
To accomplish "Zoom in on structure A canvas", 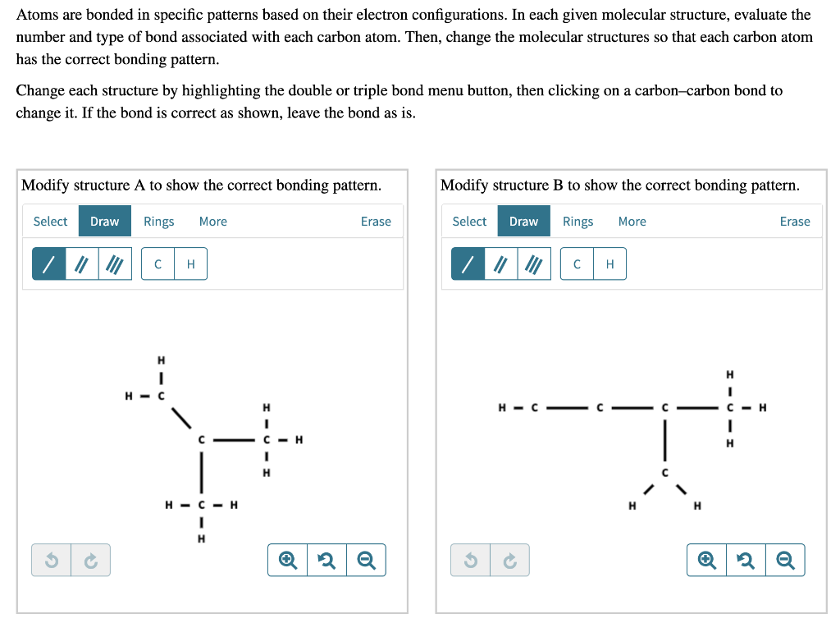I will pos(286,559).
